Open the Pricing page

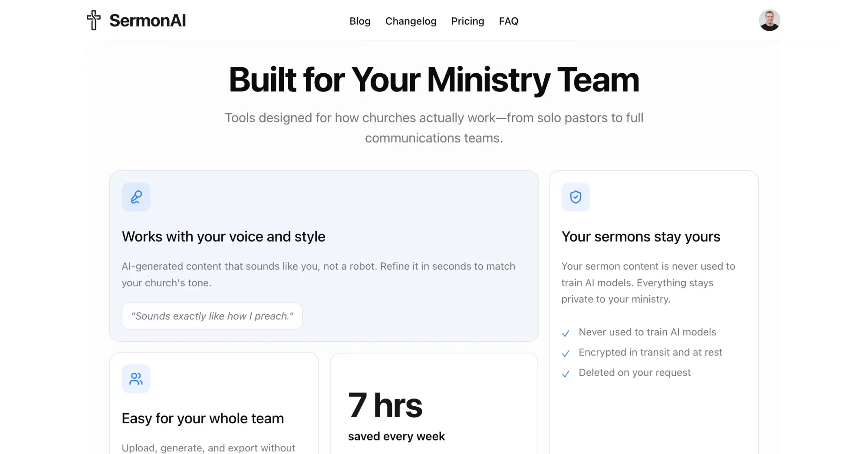(x=467, y=21)
